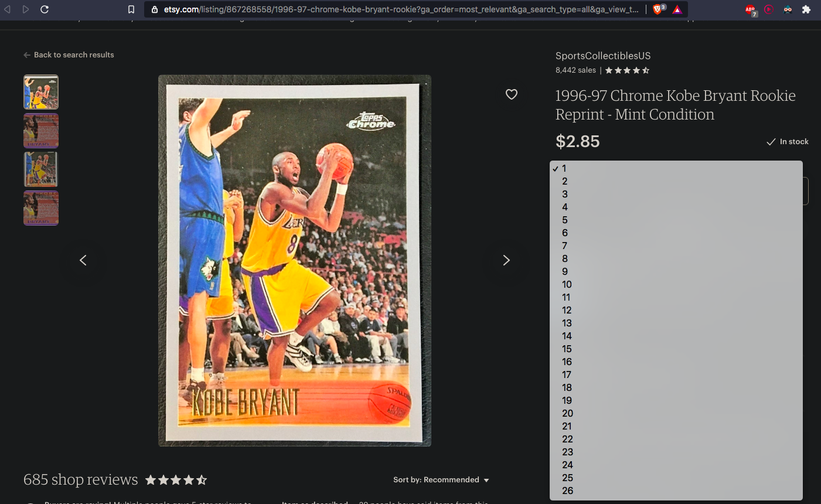Choose quantity 3 in the dropdown list
The width and height of the screenshot is (821, 504).
(x=676, y=194)
